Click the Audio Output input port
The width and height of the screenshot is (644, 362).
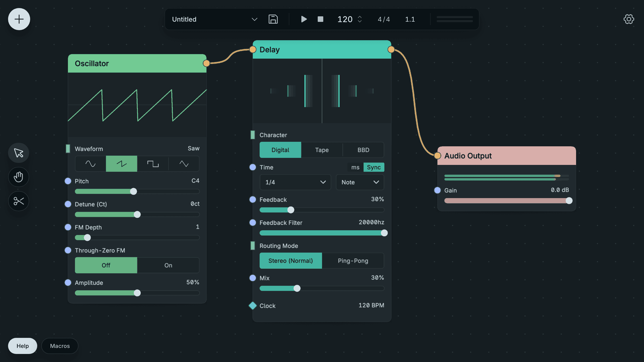pos(437,156)
